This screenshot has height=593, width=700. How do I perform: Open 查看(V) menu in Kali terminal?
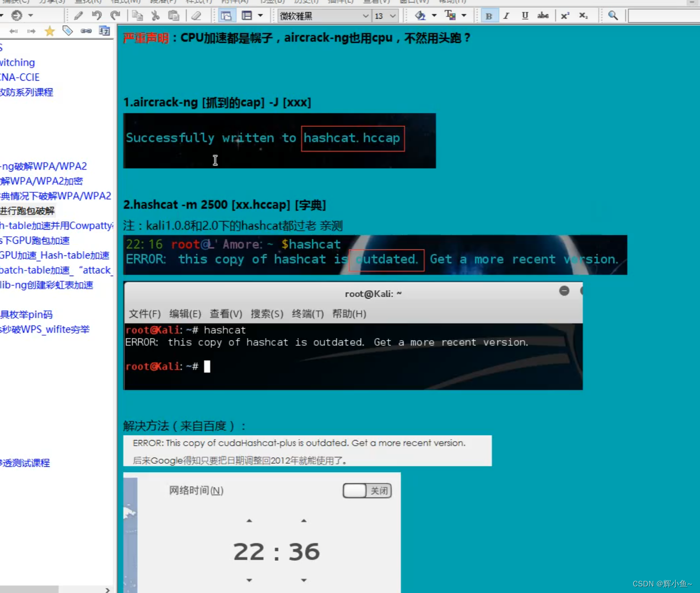pos(226,314)
